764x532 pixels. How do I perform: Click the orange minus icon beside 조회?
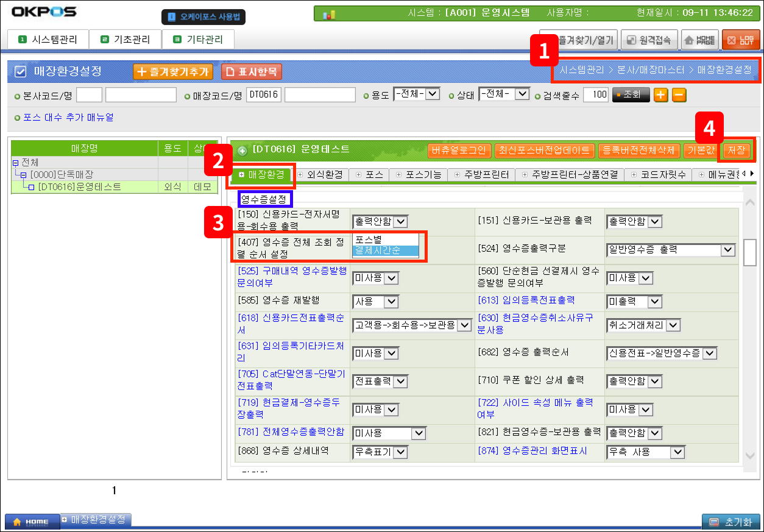click(679, 95)
